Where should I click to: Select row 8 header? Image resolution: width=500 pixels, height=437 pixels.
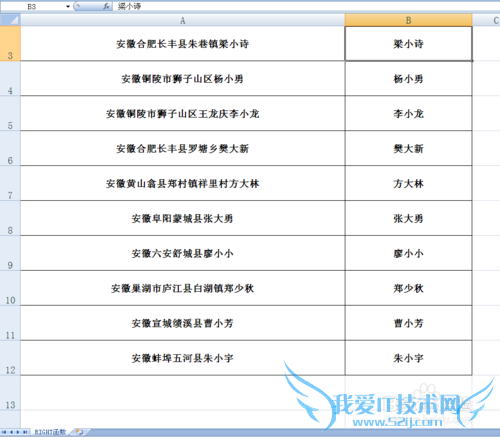pos(10,218)
